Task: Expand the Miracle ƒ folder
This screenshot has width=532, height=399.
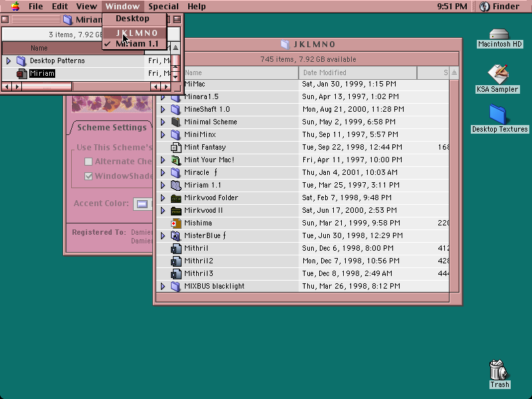Action: click(163, 172)
